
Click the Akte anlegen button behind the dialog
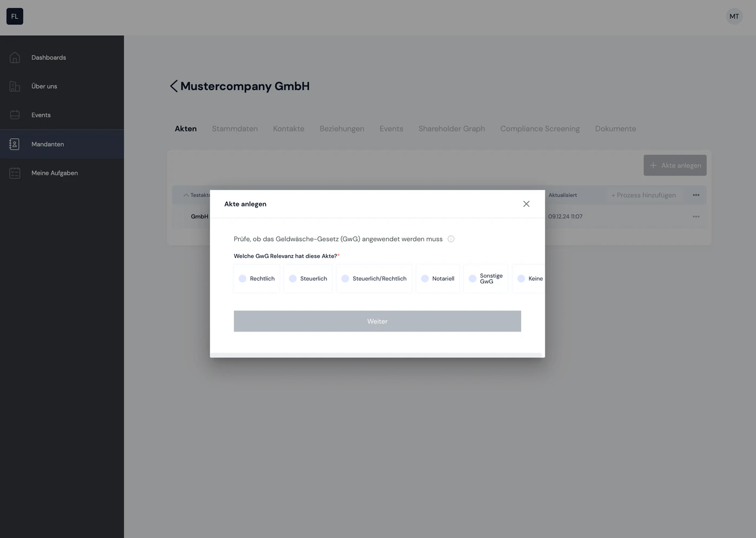point(675,165)
